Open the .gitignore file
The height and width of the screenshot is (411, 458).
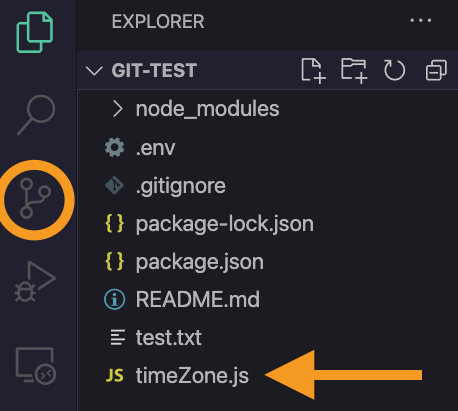[x=268, y=186]
